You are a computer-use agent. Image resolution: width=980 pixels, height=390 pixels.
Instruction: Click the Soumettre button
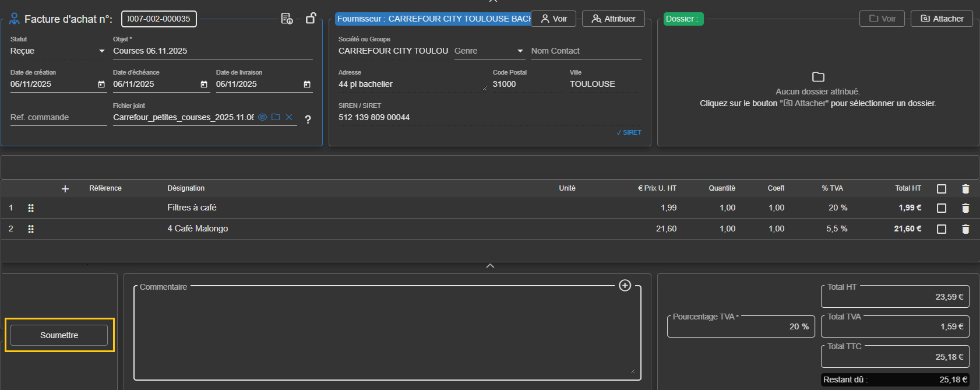(59, 335)
